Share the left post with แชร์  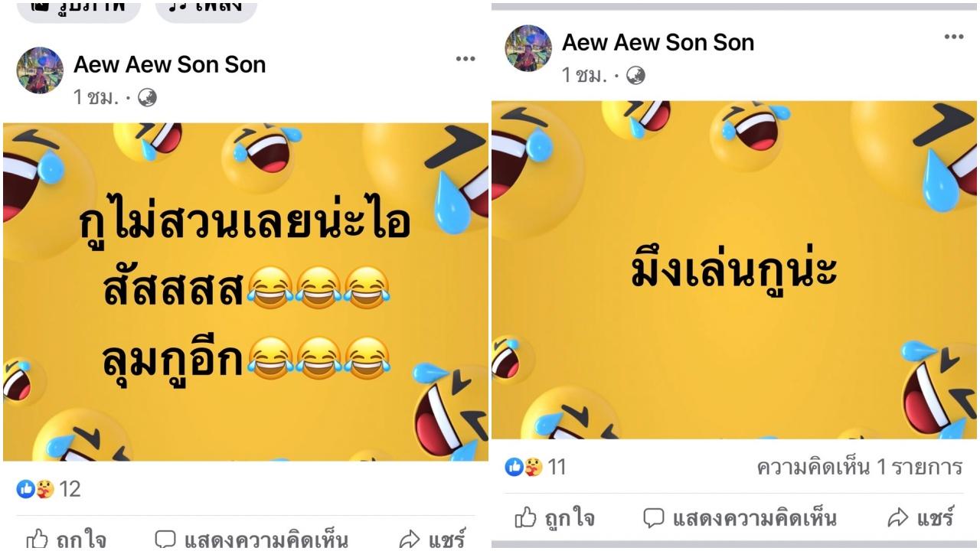coord(433,539)
